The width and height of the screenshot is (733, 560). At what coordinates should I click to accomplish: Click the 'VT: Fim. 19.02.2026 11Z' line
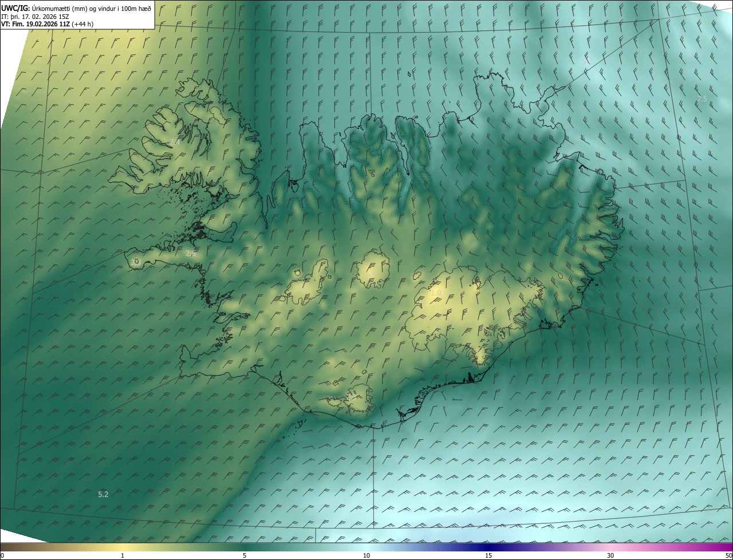47,24
